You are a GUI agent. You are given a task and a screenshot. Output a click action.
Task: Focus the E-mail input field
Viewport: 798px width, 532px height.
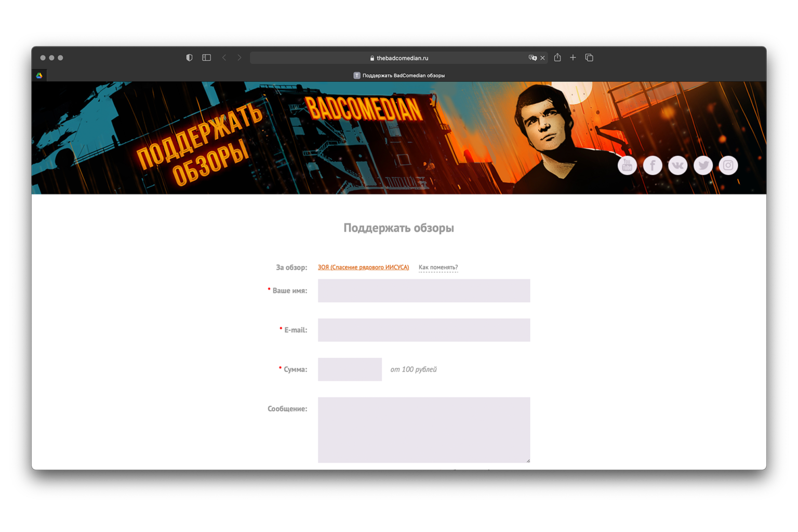click(424, 330)
